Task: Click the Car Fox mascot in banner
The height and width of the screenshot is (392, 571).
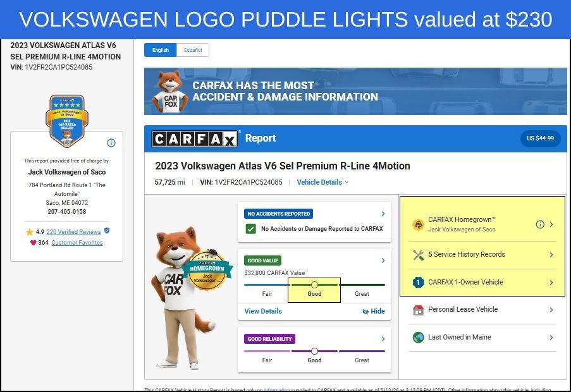Action: 169,91
